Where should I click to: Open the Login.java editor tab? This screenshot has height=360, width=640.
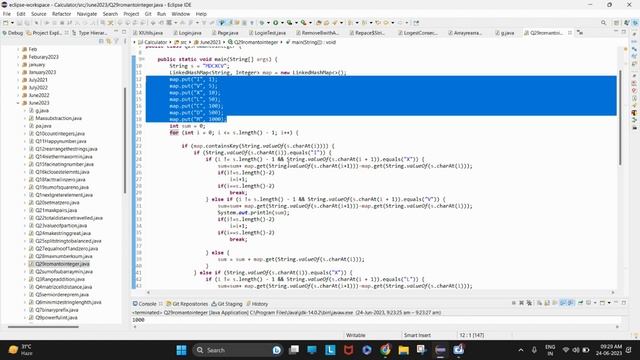pyautogui.click(x=187, y=33)
